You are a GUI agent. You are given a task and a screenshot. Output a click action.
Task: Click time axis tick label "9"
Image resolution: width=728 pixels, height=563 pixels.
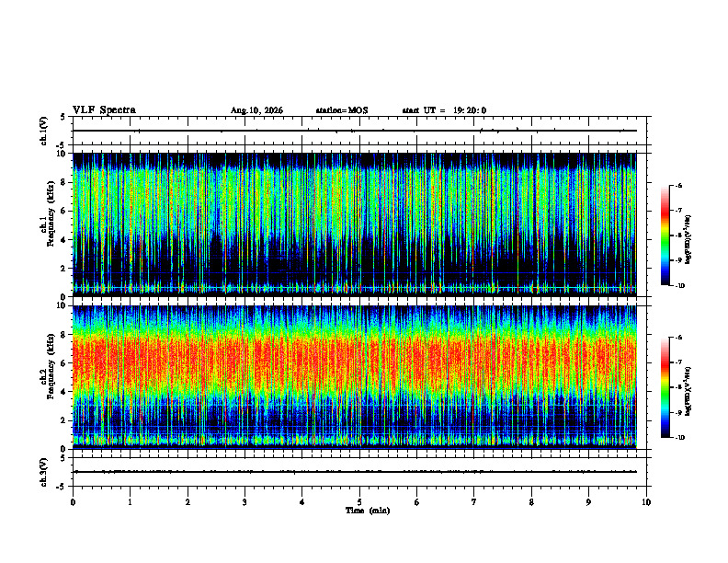coord(588,502)
